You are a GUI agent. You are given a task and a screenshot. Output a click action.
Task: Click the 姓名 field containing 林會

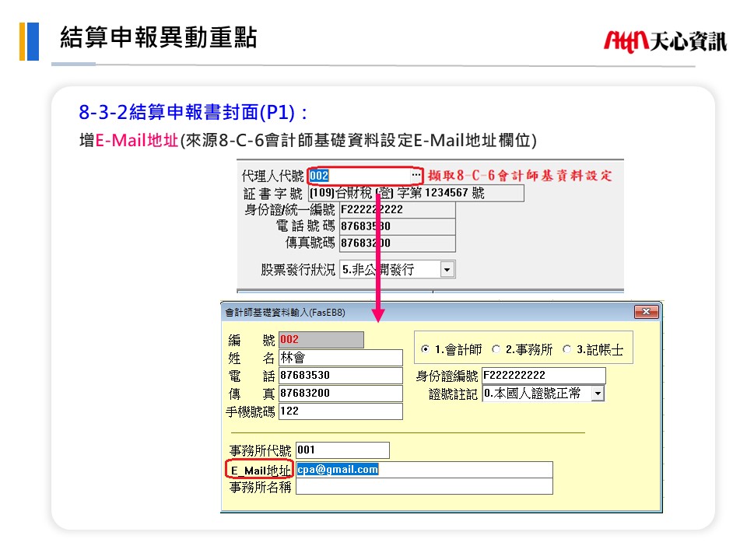340,358
